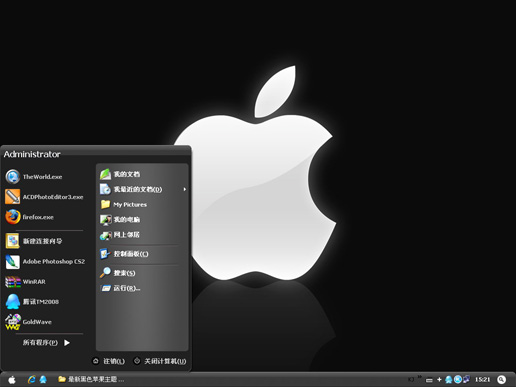Open ACDPhotoEditor3.exe from the start menu
The image size is (516, 387).
(44, 197)
